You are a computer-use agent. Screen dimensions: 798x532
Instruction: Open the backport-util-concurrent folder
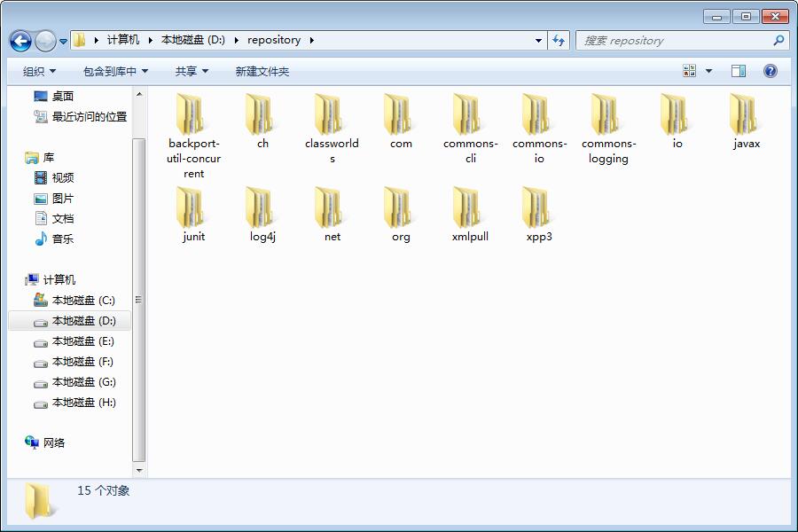pos(193,137)
